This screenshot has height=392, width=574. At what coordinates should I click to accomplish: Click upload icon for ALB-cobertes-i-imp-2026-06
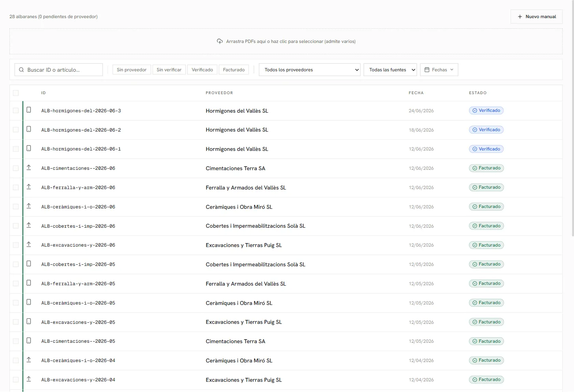(x=29, y=225)
